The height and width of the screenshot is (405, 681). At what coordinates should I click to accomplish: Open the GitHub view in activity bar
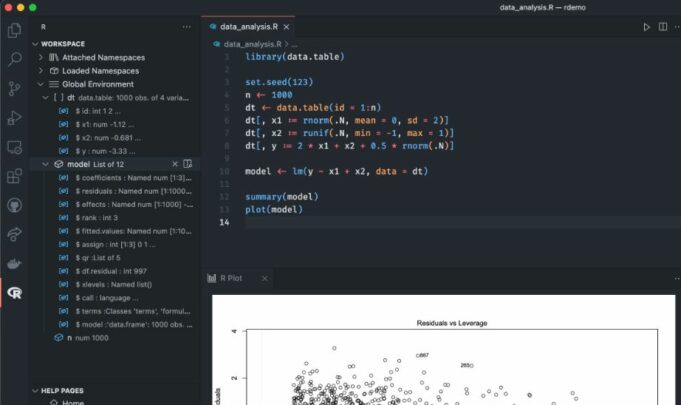pos(14,205)
